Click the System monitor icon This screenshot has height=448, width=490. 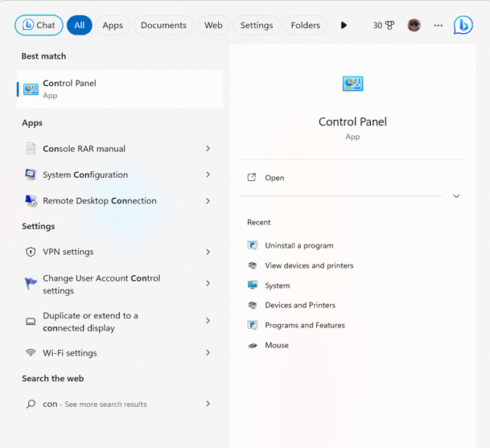click(x=252, y=285)
